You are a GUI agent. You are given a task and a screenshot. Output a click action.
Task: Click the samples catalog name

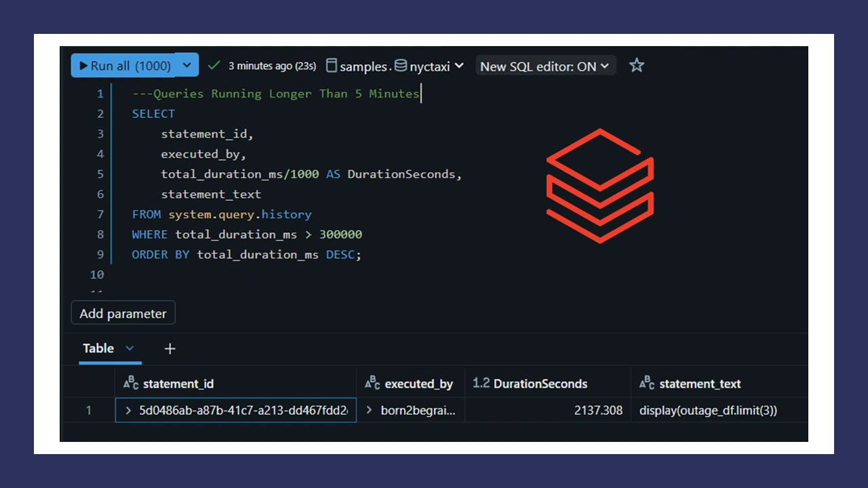[363, 66]
